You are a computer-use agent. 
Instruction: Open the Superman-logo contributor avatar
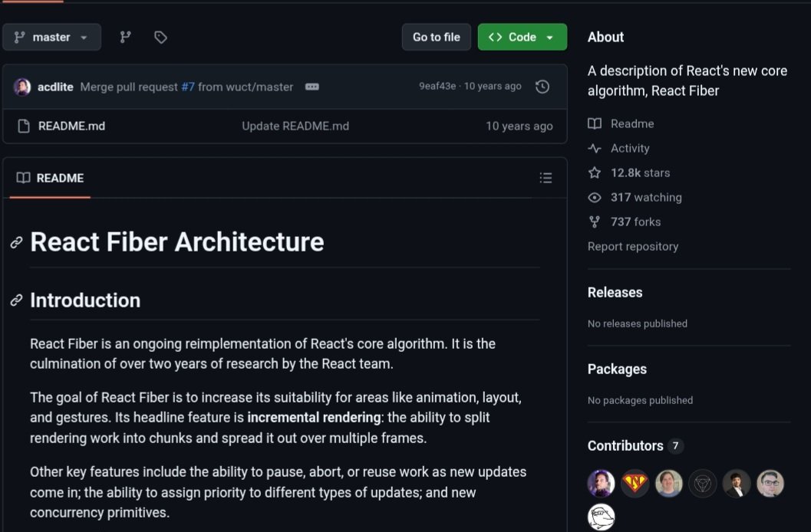(x=635, y=484)
